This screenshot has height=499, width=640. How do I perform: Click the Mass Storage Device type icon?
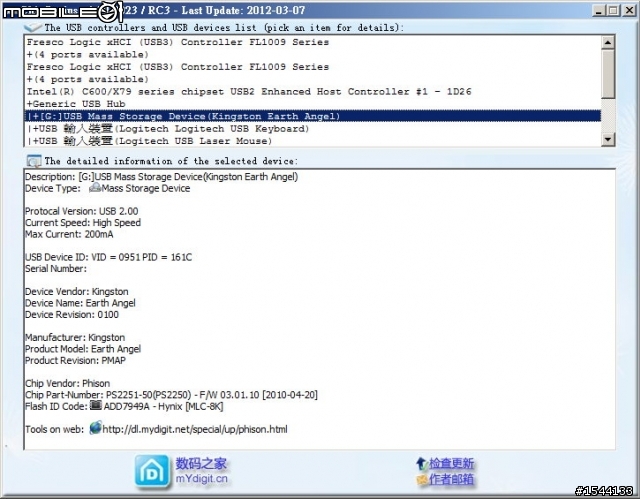pyautogui.click(x=95, y=188)
